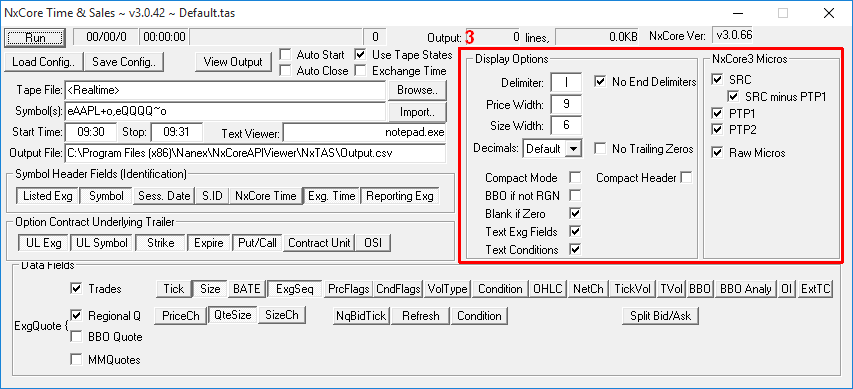The image size is (853, 389).
Task: Toggle Contract Unit trailer field
Action: [x=319, y=243]
